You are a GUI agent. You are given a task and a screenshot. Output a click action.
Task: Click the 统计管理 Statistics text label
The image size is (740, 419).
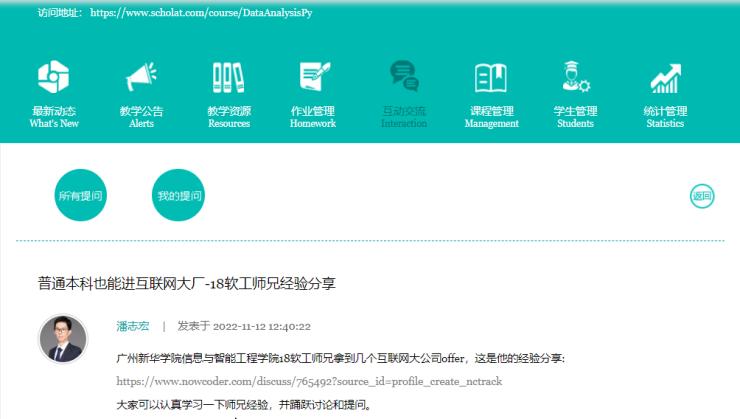click(x=664, y=111)
